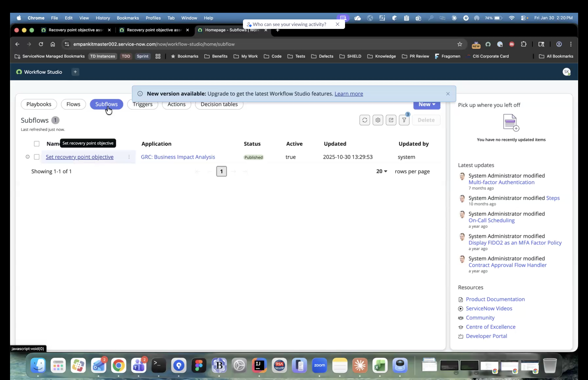Open a new Chrome tab
This screenshot has height=380, width=588.
278,30
